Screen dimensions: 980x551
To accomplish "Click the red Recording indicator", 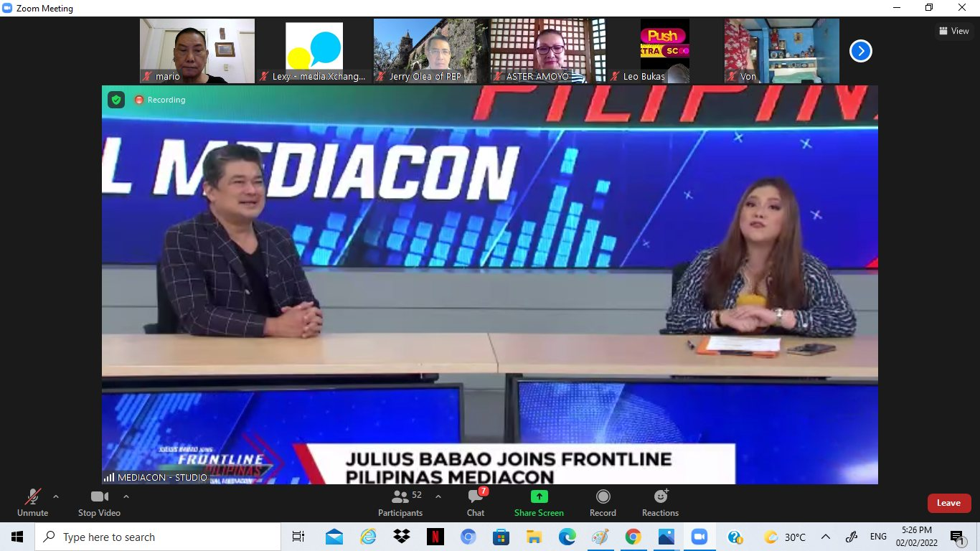I will pos(160,100).
